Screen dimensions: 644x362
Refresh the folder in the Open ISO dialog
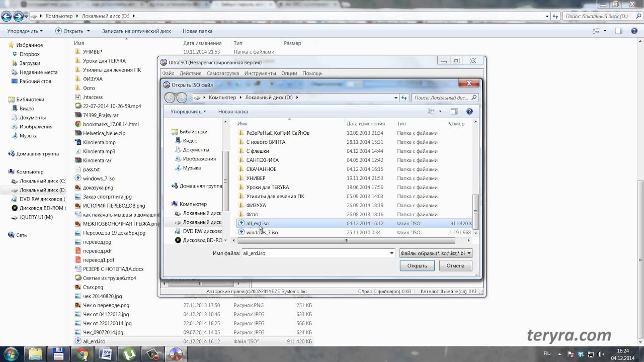404,98
